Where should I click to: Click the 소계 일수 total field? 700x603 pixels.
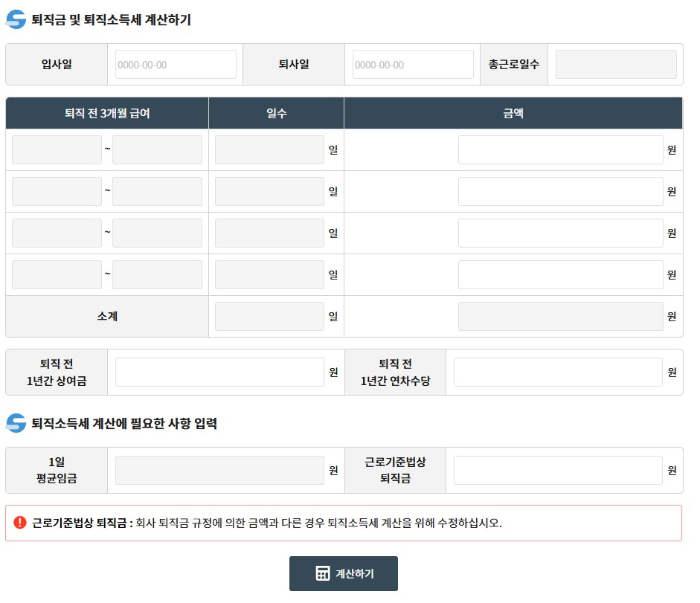[269, 317]
